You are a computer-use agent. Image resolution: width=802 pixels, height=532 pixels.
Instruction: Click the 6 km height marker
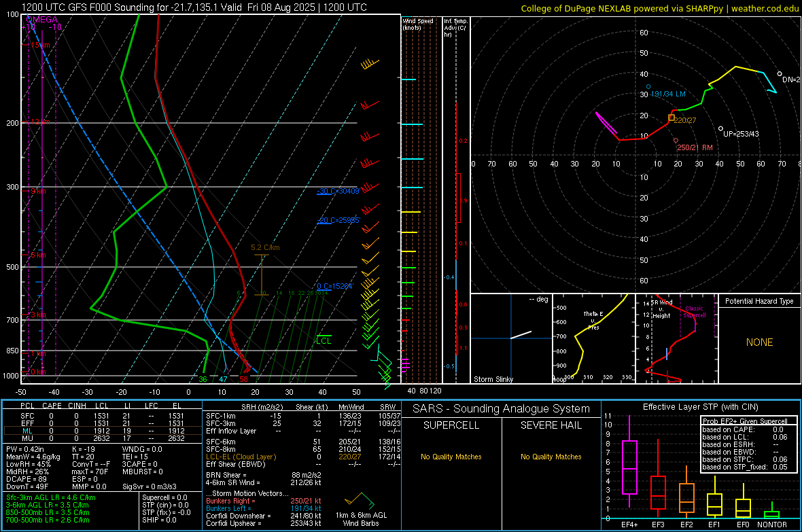coord(38,255)
